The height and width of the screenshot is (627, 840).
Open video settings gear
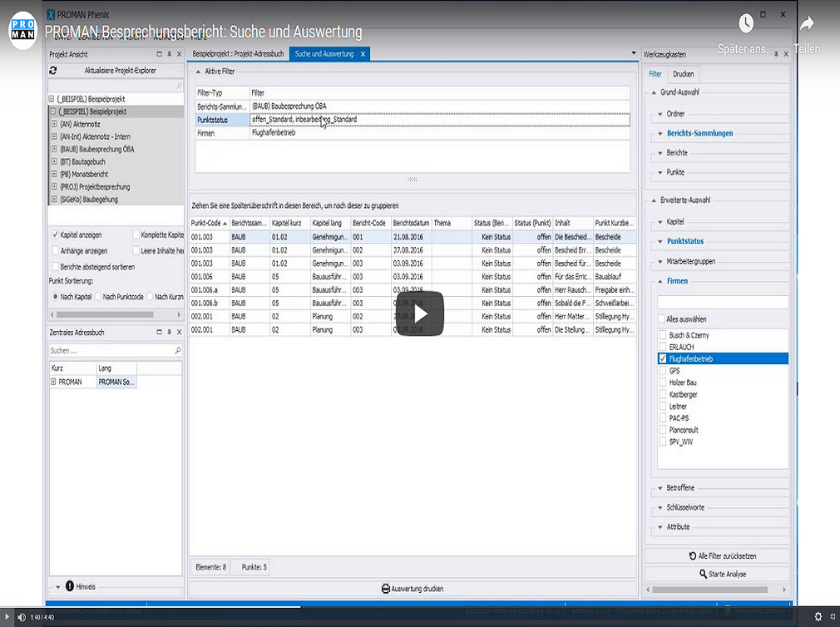point(818,617)
